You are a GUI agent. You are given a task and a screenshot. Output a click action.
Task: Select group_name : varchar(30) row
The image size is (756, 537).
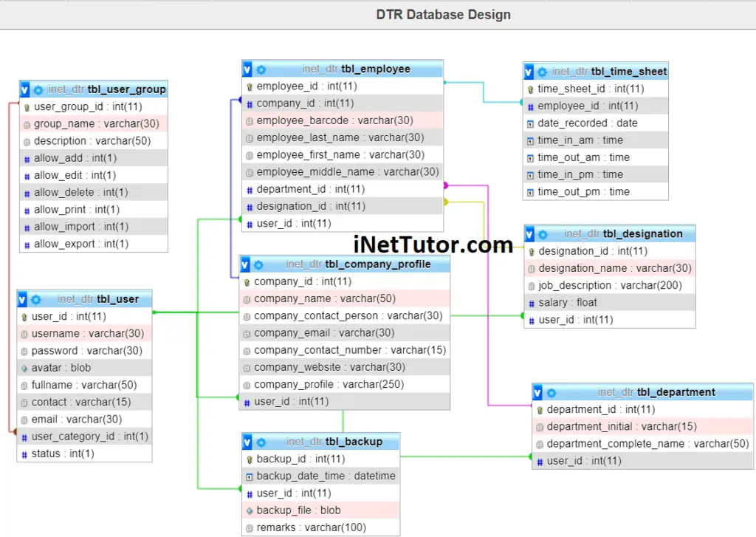pos(94,124)
